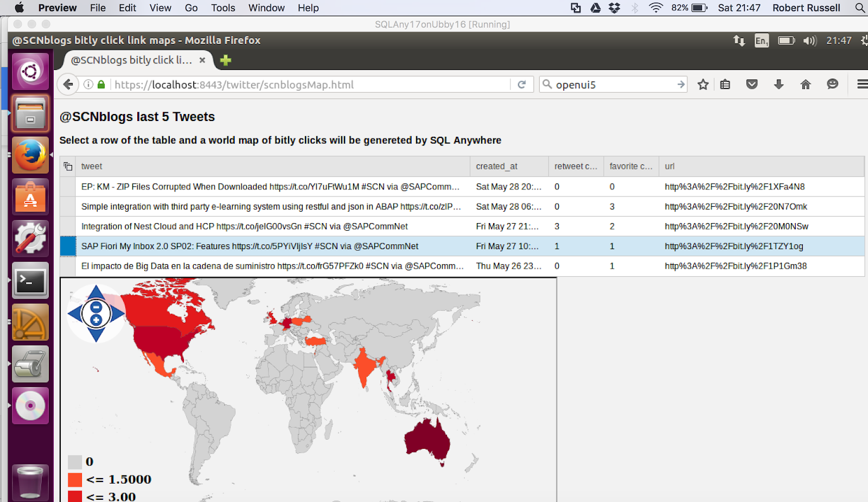
Task: Launch Firefox from the Ubuntu dock
Action: click(x=30, y=155)
